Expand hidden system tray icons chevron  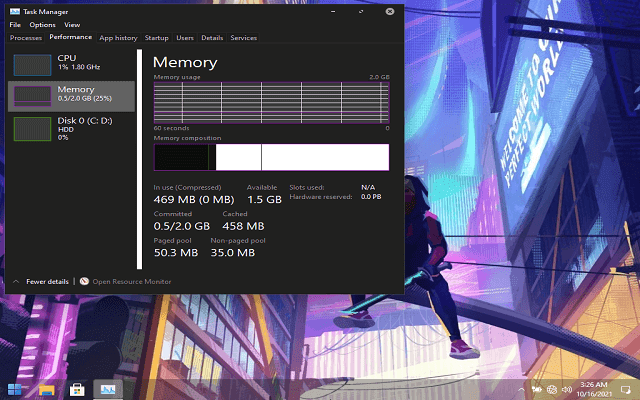point(521,390)
